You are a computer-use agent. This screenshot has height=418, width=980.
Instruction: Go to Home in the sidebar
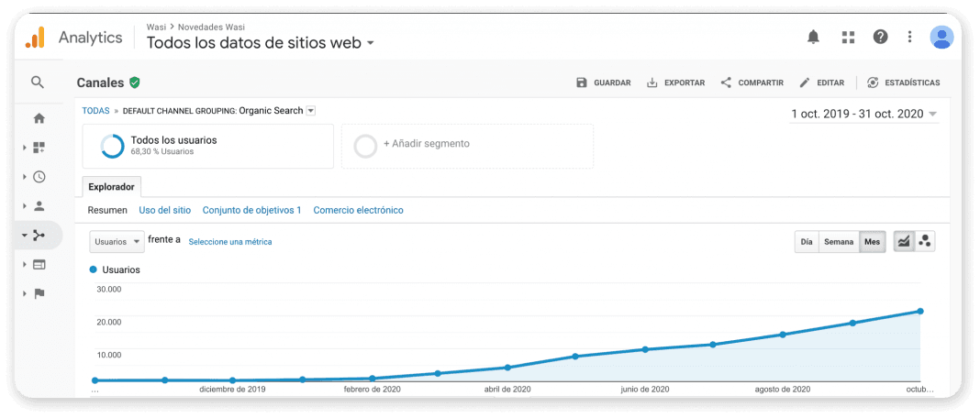[x=39, y=118]
